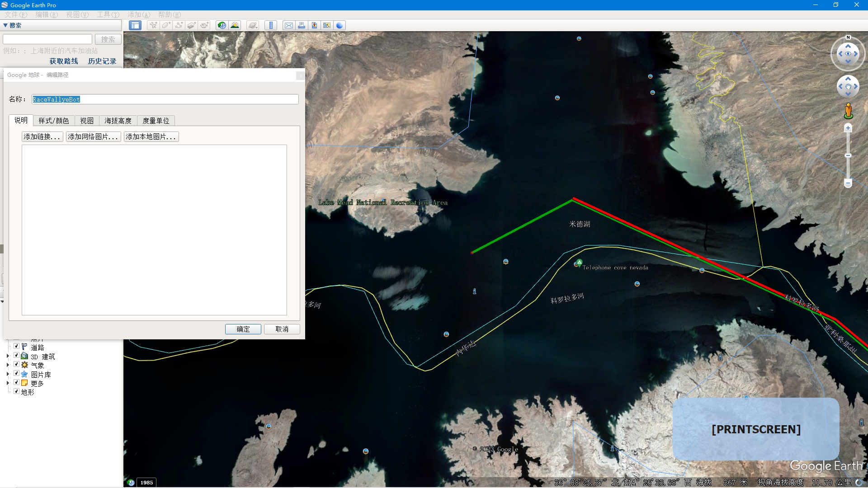Expand the 3D 建筑 tree node
This screenshot has height=488, width=868.
8,356
